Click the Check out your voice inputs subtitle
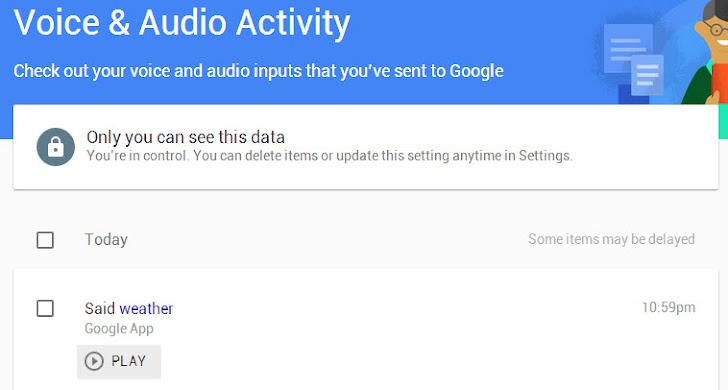This screenshot has width=728, height=390. pyautogui.click(x=259, y=71)
